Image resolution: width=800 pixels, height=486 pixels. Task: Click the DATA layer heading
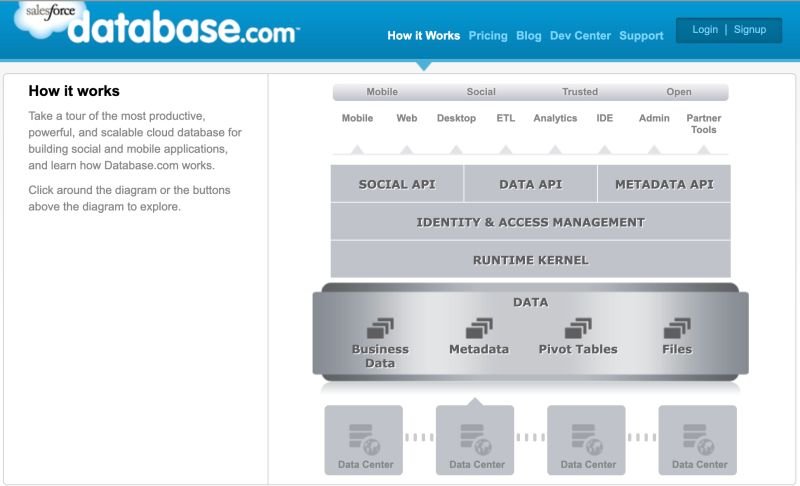coord(531,302)
